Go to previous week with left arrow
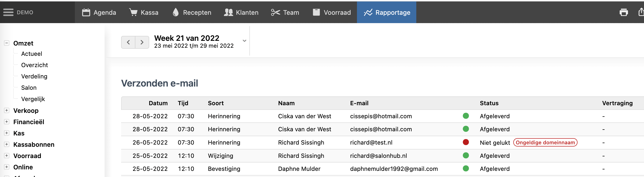The image size is (644, 177). point(128,42)
